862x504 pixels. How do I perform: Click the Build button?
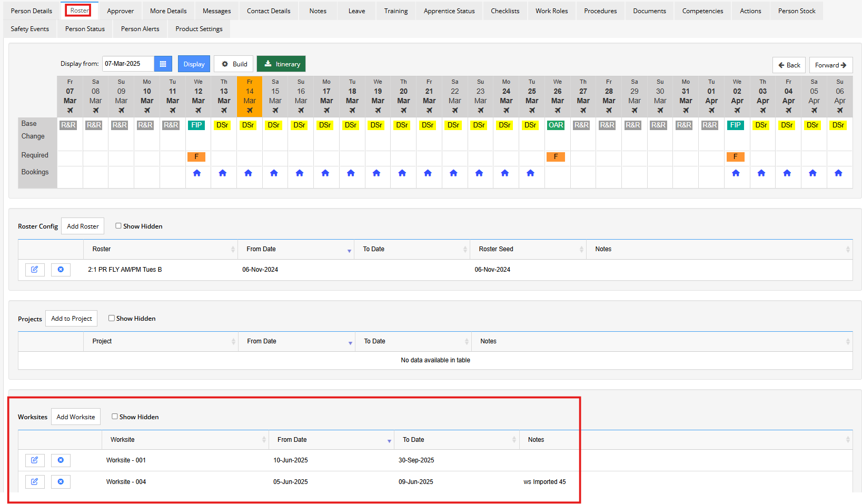234,64
